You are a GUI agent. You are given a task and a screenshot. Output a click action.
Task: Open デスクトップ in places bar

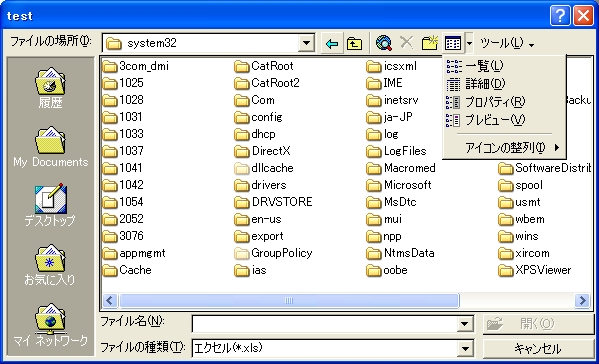coord(50,205)
